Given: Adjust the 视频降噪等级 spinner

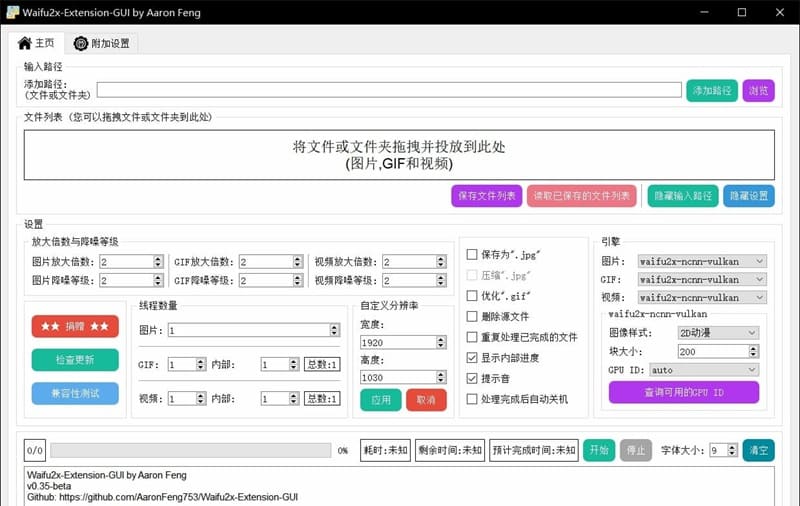Looking at the screenshot, I should pyautogui.click(x=414, y=280).
